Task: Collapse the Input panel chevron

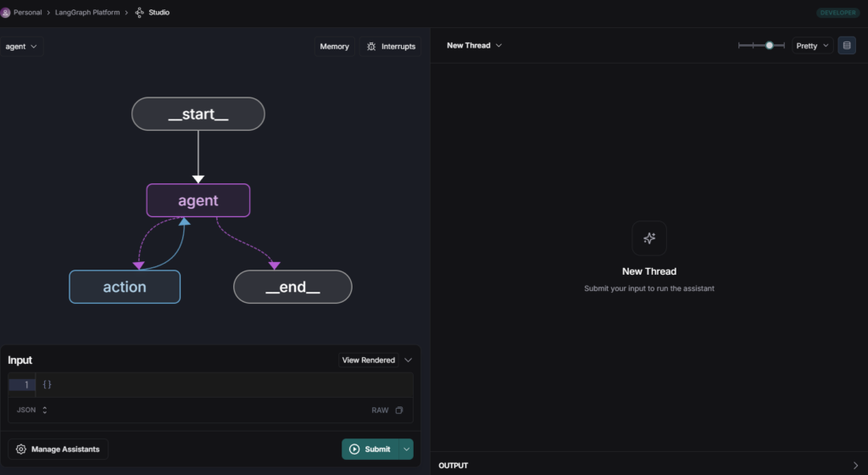Action: coord(409,360)
